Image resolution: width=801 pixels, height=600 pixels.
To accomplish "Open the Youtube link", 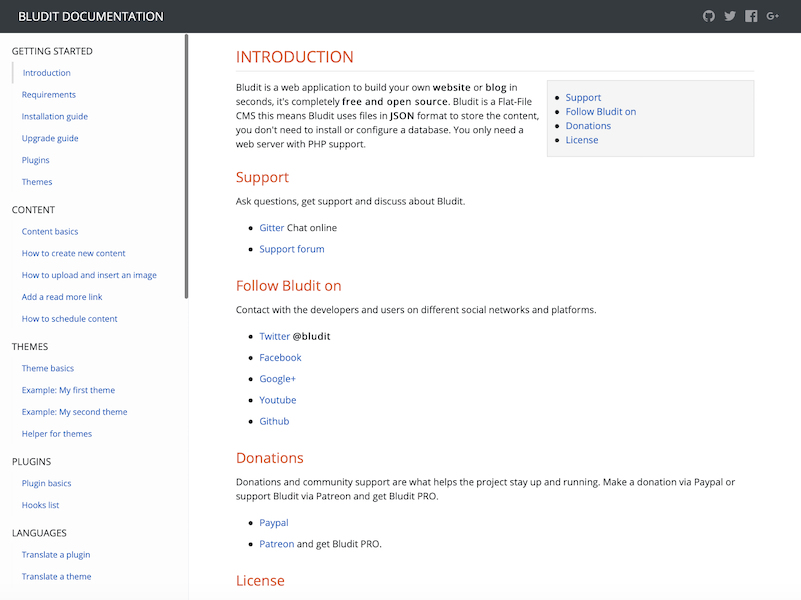I will click(x=277, y=400).
